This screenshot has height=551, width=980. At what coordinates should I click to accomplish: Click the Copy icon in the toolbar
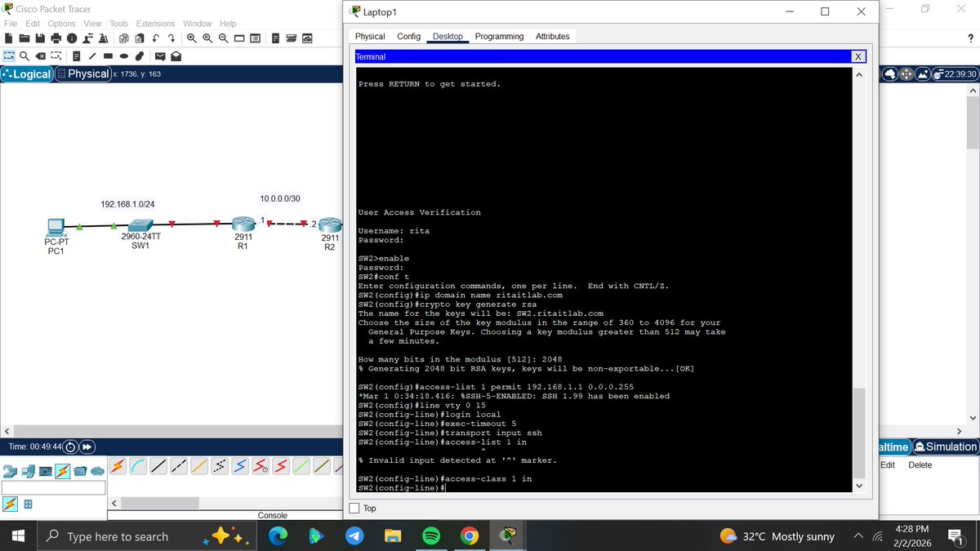123,38
